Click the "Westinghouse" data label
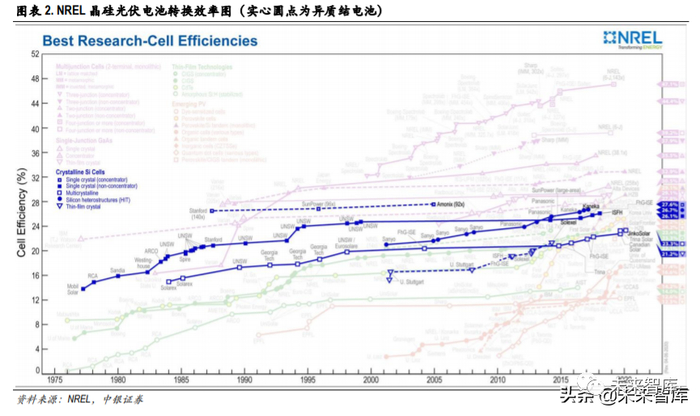Screen dimensions: 700x416 point(143,263)
